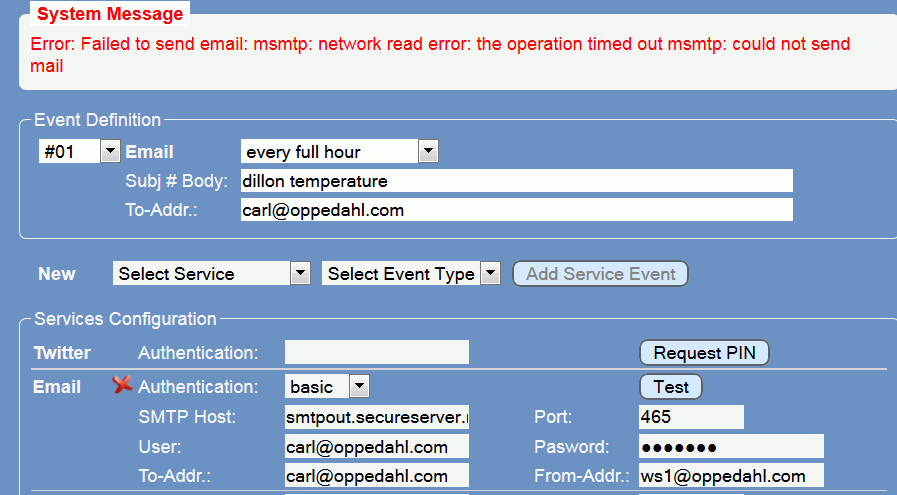Screen dimensions: 897x495
Task: Click the Twitter Authentication input field
Action: click(376, 352)
